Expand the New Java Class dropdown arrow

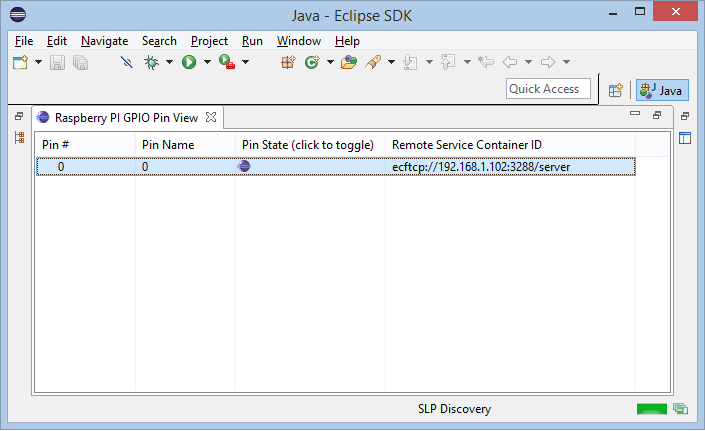(x=330, y=62)
